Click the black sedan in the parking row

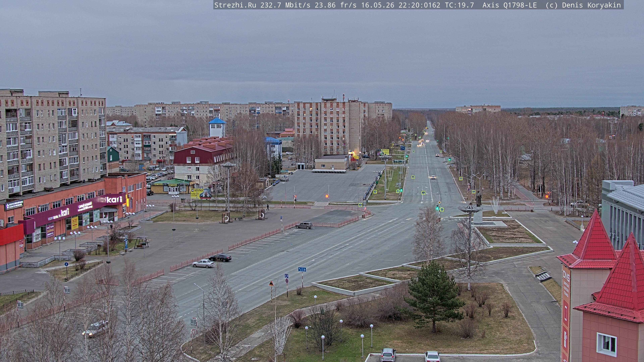[x=220, y=257]
